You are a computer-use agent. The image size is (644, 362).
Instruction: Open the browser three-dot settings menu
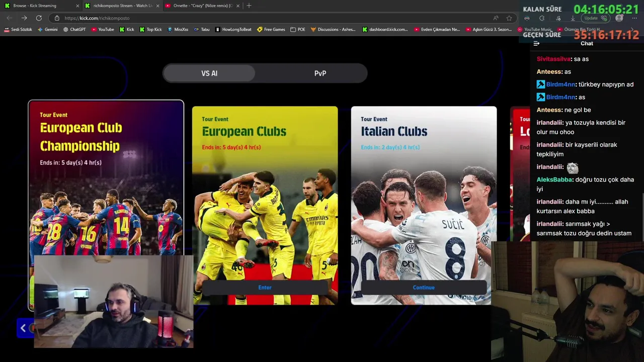634,18
